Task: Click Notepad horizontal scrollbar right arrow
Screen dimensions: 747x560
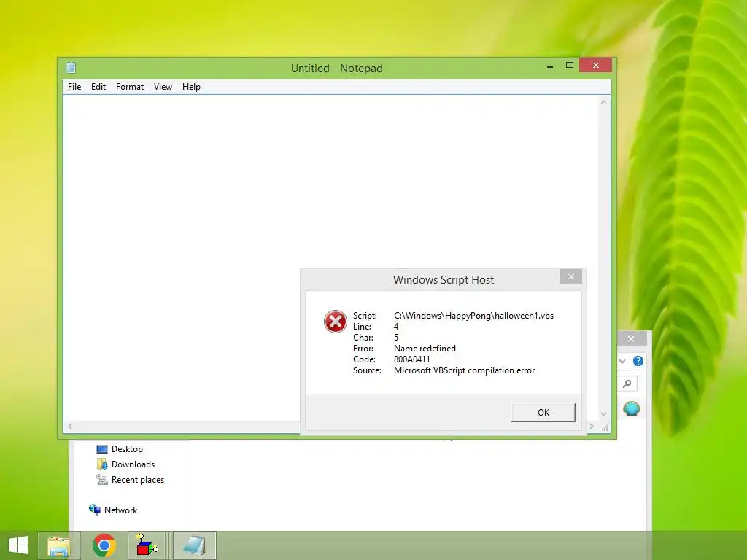Action: (x=592, y=426)
